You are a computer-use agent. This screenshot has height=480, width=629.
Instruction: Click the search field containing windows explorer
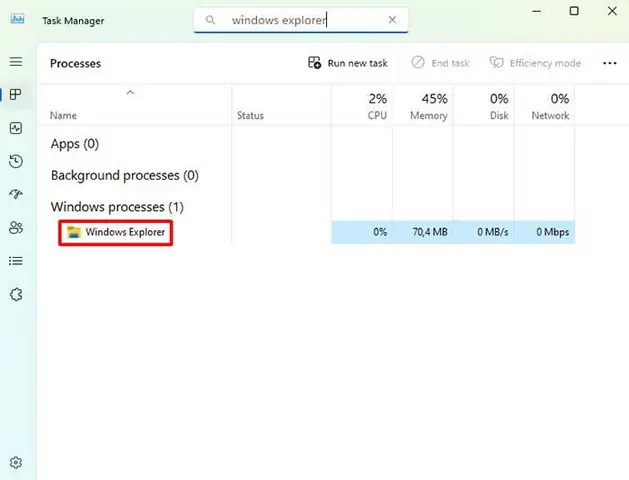click(301, 20)
